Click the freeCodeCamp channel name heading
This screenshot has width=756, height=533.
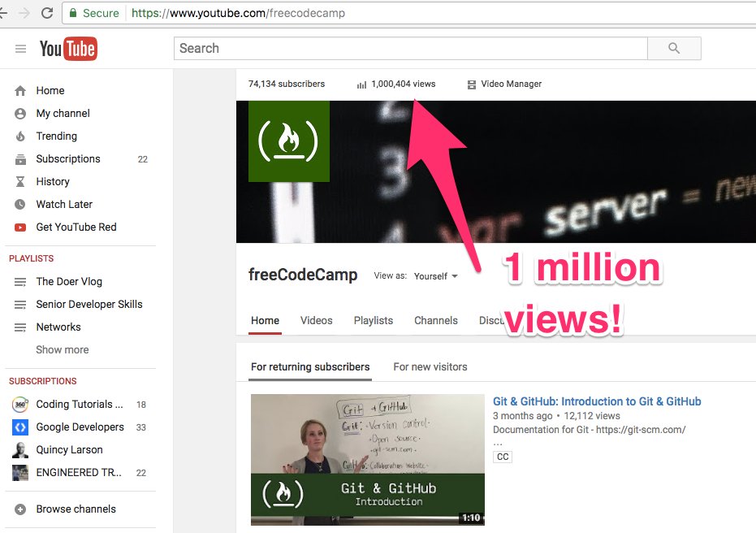(x=303, y=275)
